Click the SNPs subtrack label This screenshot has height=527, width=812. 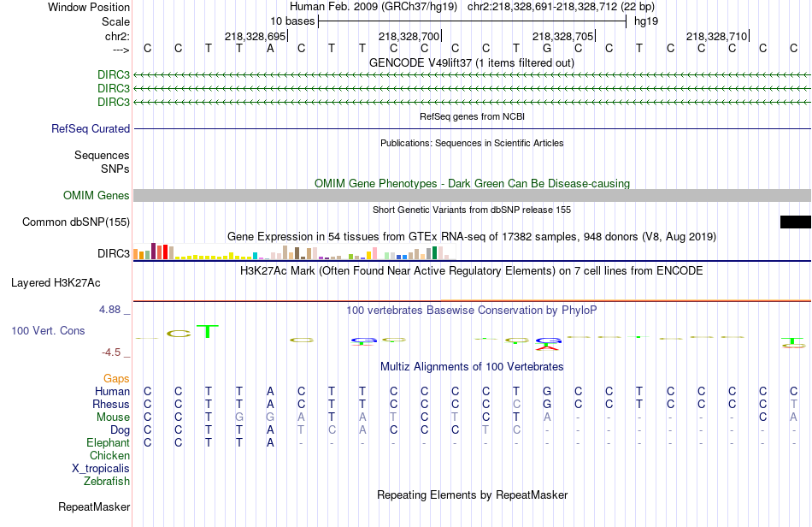115,169
